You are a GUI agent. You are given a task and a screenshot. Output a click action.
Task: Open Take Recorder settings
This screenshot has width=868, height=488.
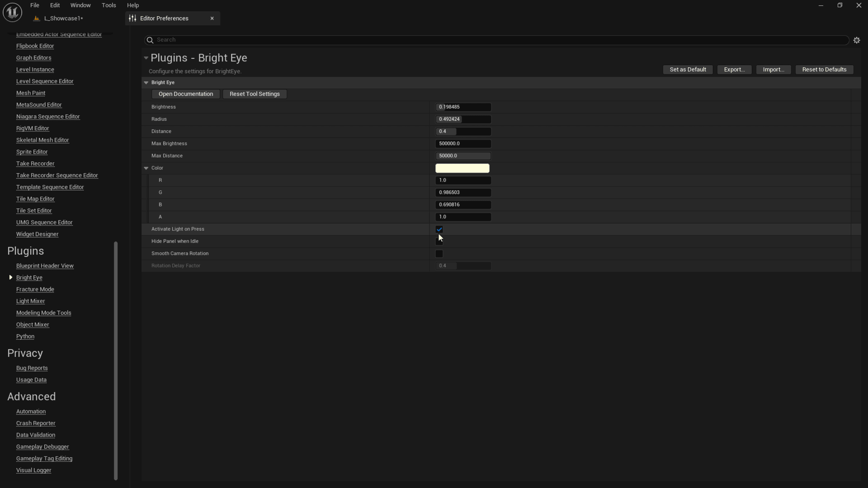[x=35, y=164]
